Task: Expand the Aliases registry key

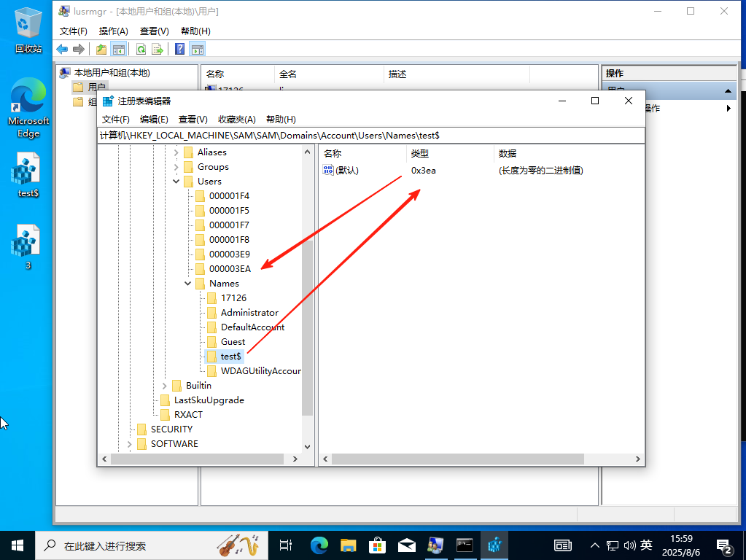Action: 176,152
